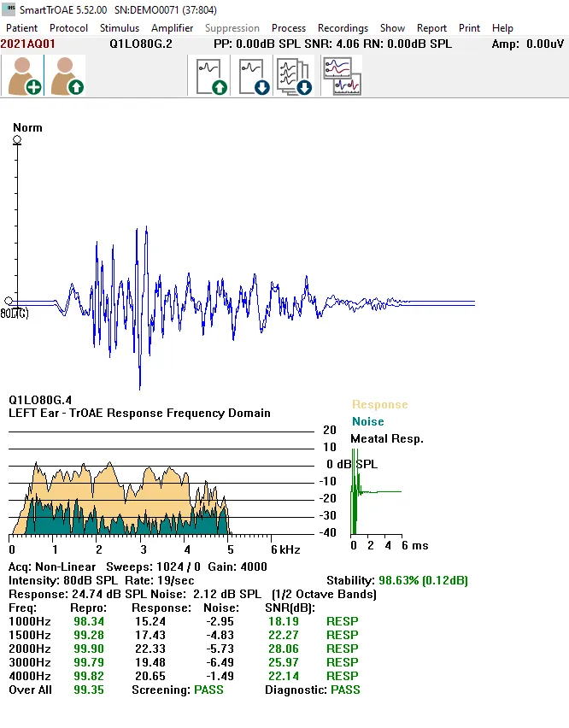Click the Save Recording down-arrow icon
The image size is (569, 728).
click(x=253, y=76)
